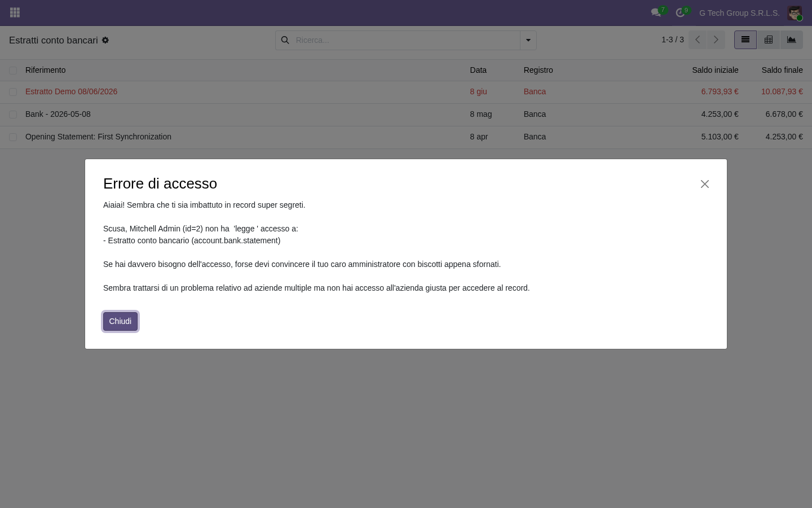Toggle the select-all checkbox in header

coord(13,71)
